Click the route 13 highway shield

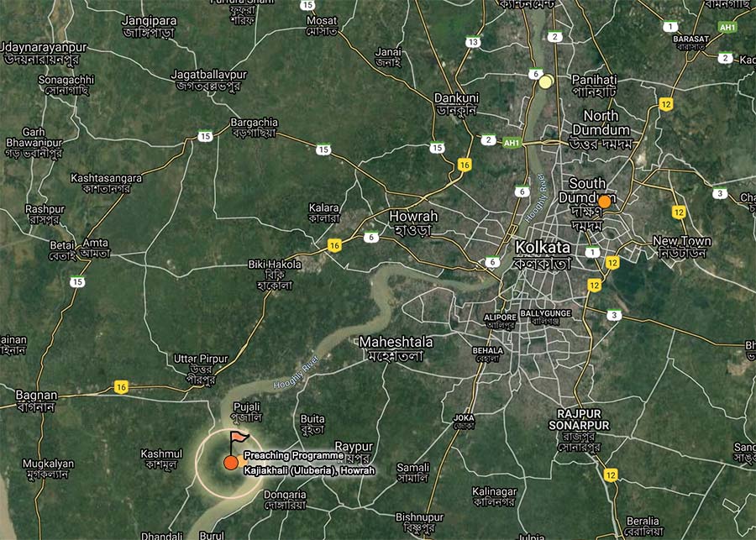(x=473, y=42)
